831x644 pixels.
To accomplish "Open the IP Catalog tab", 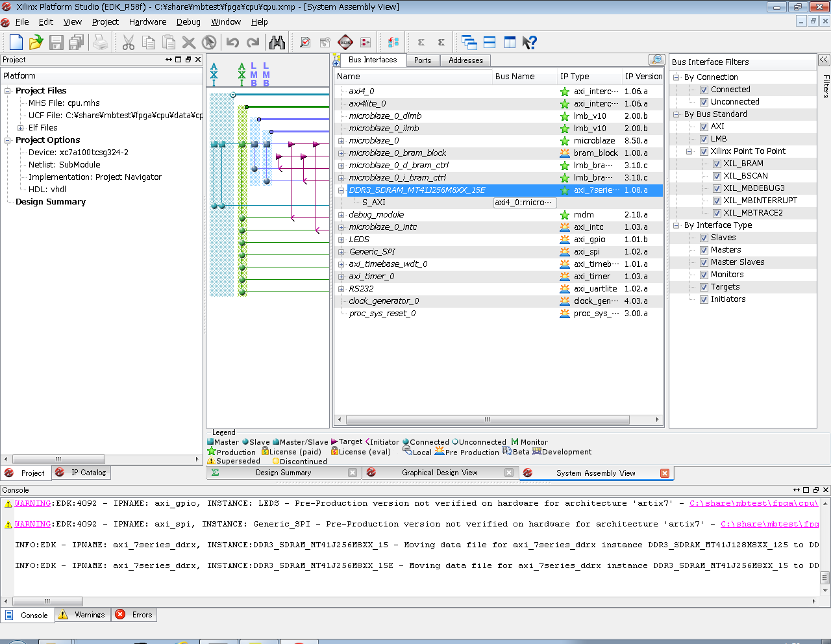I will (x=88, y=473).
